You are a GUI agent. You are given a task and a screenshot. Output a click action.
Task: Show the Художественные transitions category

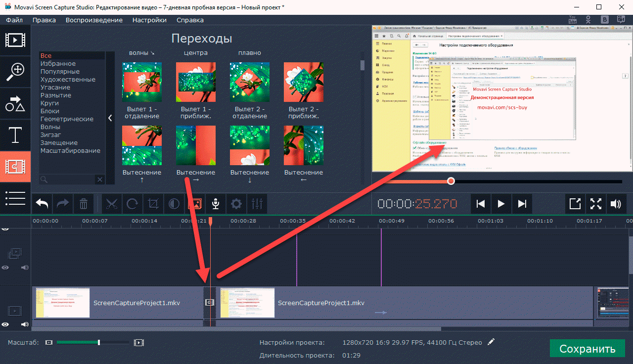pos(68,80)
